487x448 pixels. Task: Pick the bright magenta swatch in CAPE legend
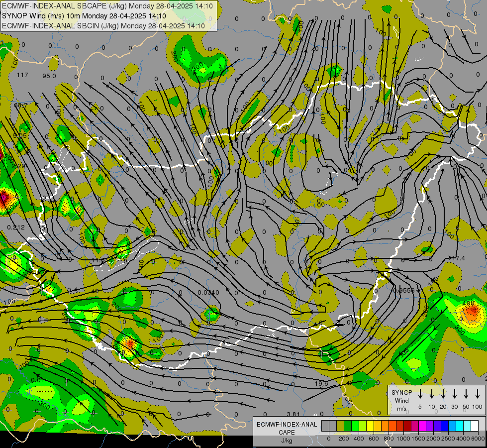click(423, 426)
